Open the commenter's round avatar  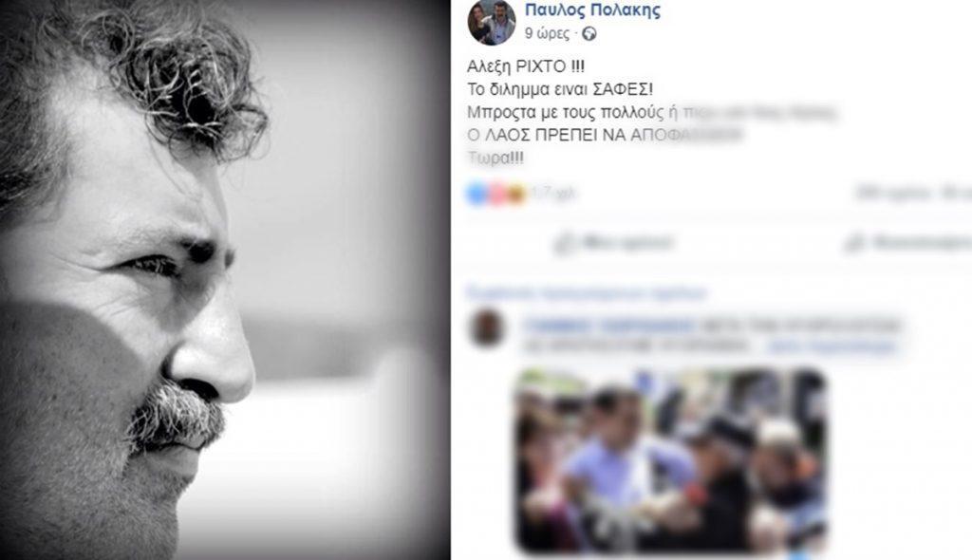coord(488,328)
